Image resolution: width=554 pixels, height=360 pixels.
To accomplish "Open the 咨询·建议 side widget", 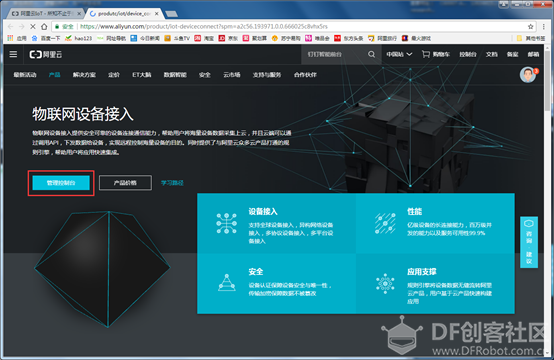I will (529, 242).
